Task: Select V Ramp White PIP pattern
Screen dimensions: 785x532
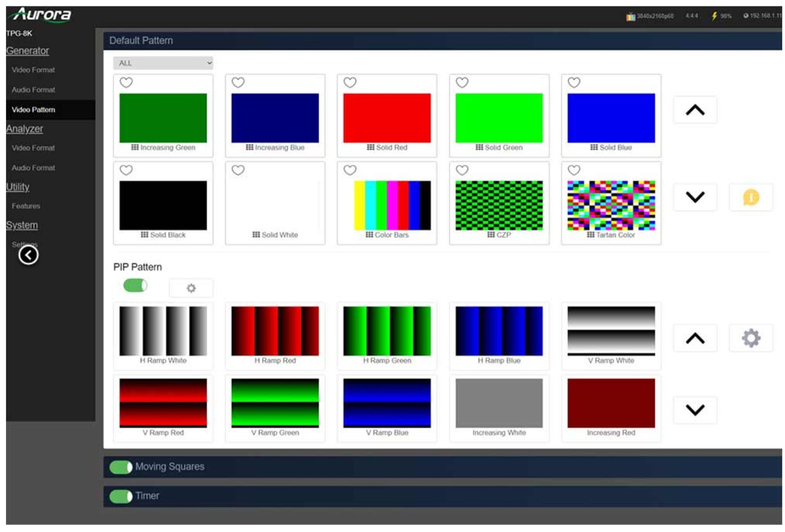Action: pyautogui.click(x=611, y=331)
